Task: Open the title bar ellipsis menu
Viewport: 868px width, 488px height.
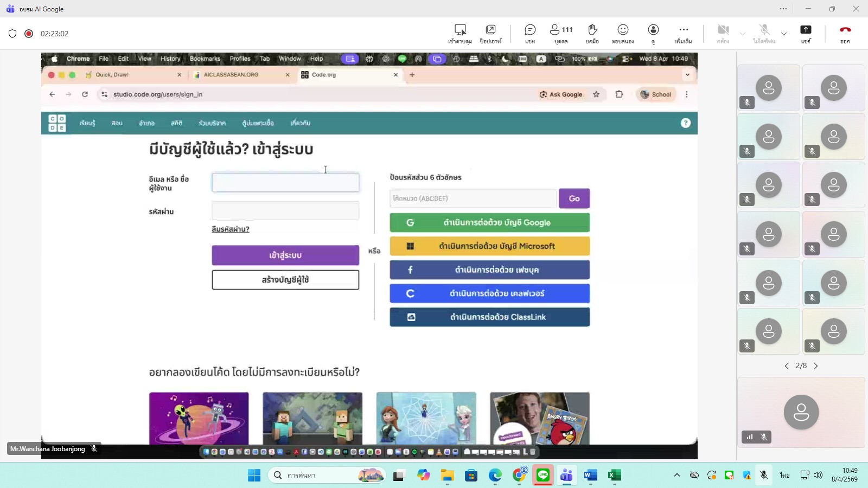Action: (783, 9)
